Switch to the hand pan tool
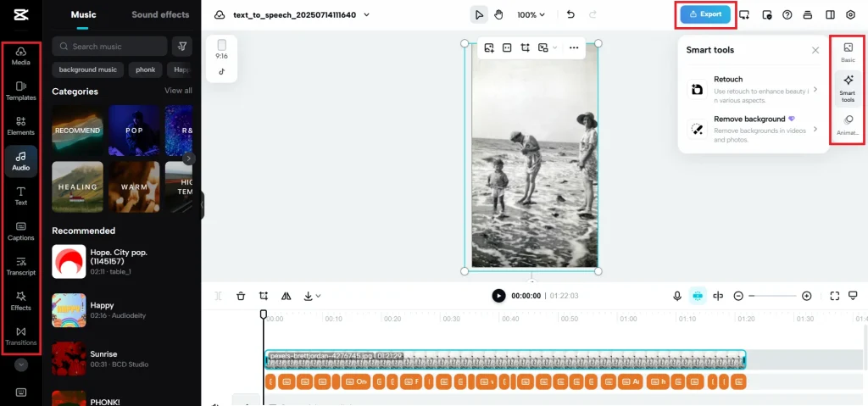The image size is (868, 406). pyautogui.click(x=498, y=14)
